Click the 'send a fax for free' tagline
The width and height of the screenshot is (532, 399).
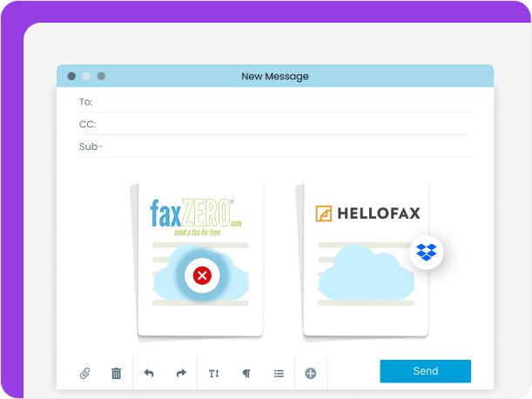[197, 233]
